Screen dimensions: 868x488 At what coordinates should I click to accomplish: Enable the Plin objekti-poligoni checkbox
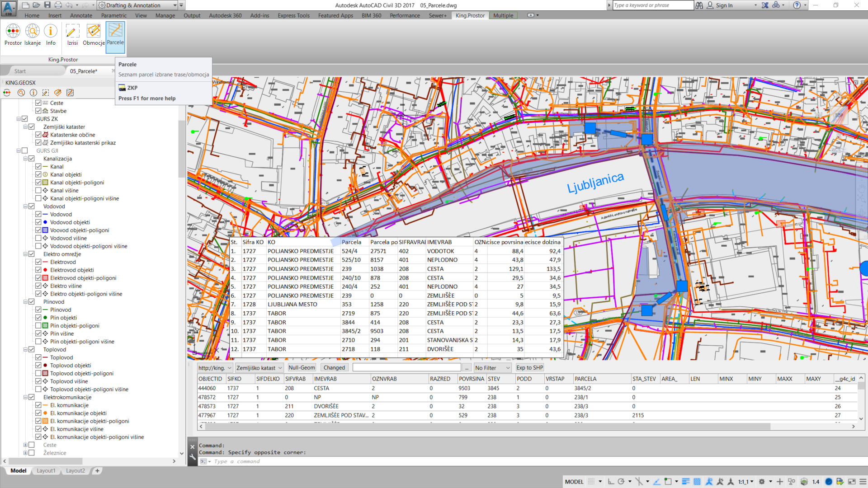[x=38, y=326]
